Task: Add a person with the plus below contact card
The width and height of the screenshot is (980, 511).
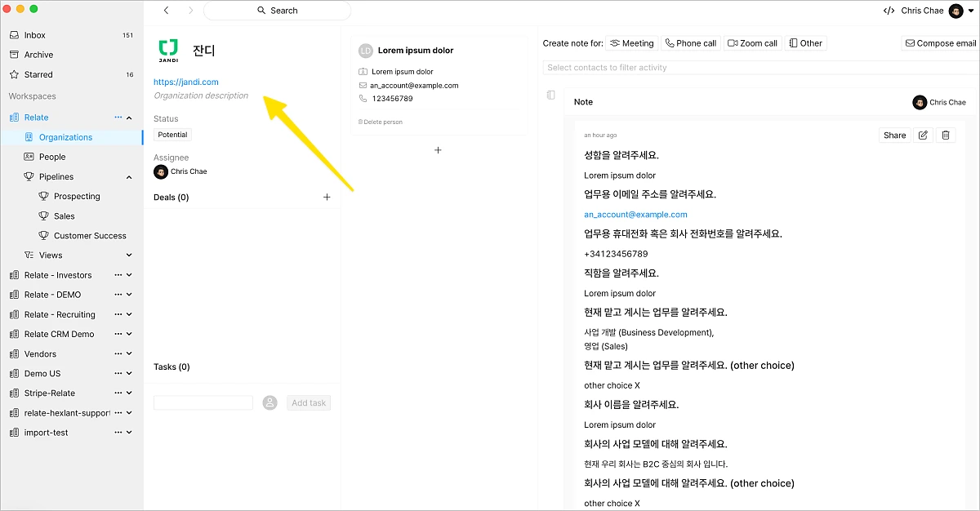Action: point(438,150)
